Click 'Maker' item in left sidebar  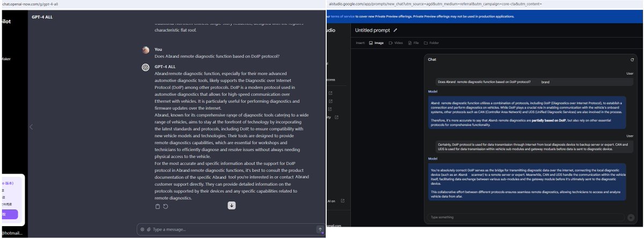pyautogui.click(x=5, y=59)
